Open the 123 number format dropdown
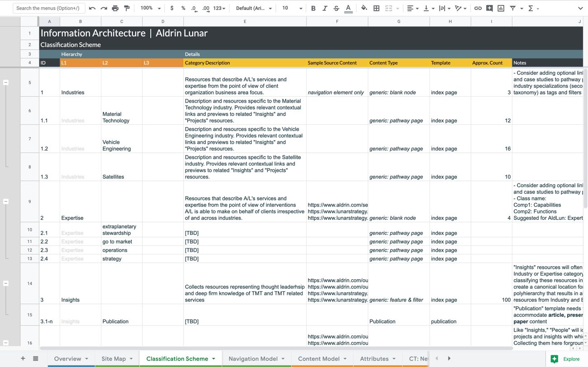 (x=219, y=8)
